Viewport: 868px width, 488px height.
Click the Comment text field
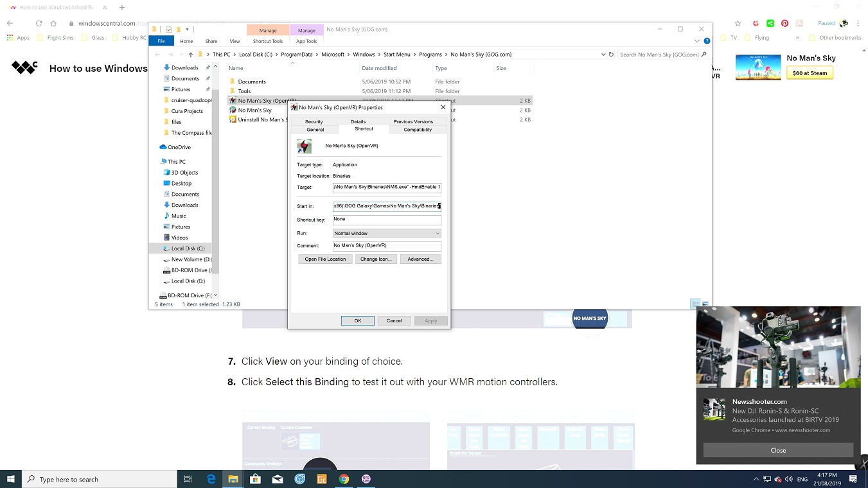387,245
